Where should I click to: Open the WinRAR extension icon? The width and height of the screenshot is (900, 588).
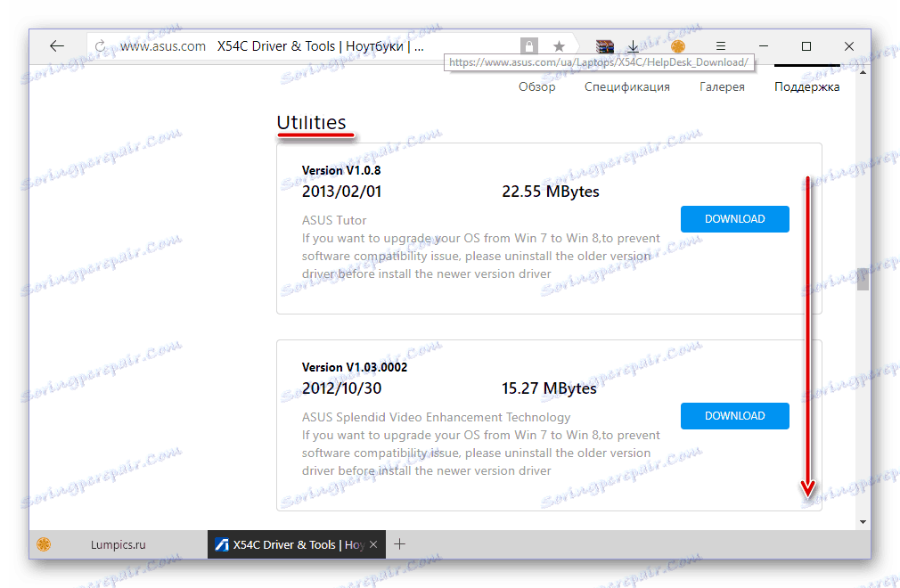click(x=605, y=46)
